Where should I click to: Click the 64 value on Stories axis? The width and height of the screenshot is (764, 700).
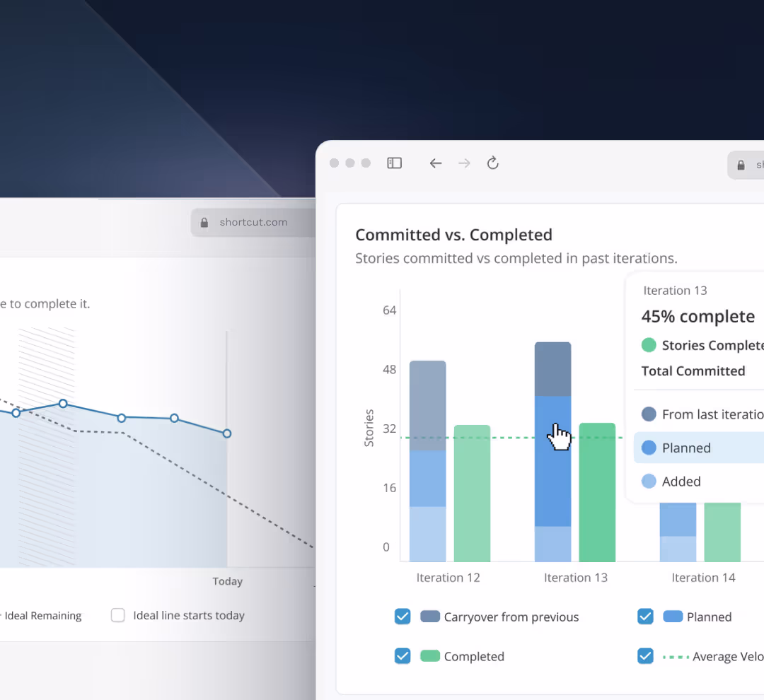[x=389, y=310]
